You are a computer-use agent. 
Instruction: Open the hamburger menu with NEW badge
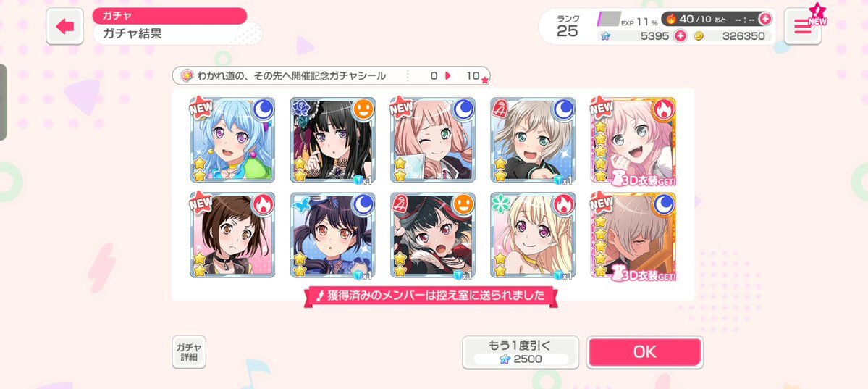click(x=802, y=26)
